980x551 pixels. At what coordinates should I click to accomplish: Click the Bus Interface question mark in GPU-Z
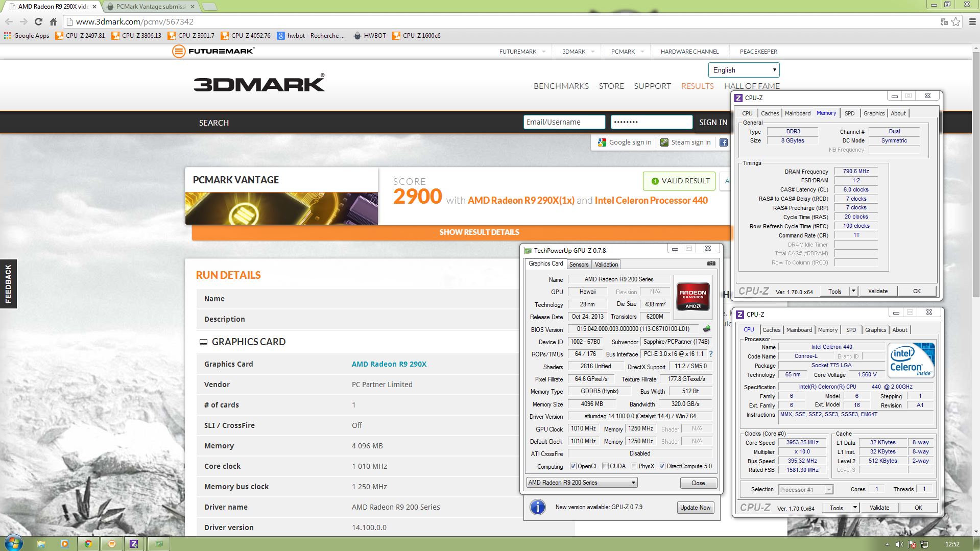point(710,354)
